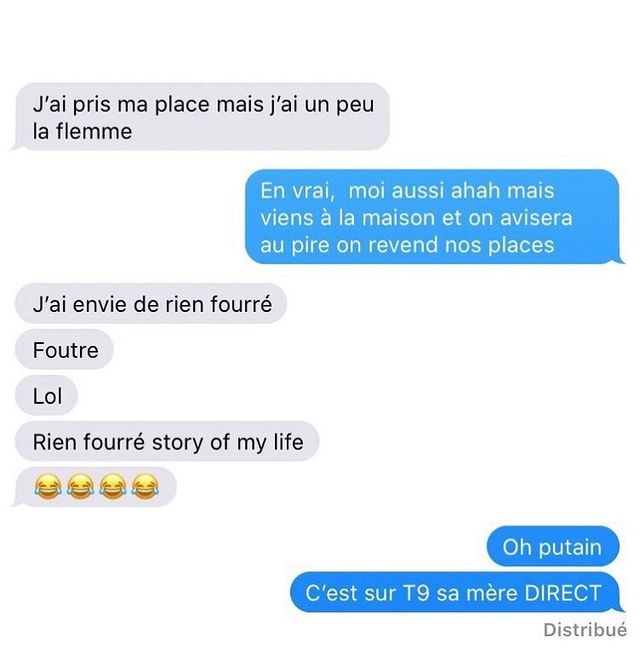This screenshot has height=649, width=640.
Task: Click the word "DIRECT" in the last message
Action: [x=563, y=593]
